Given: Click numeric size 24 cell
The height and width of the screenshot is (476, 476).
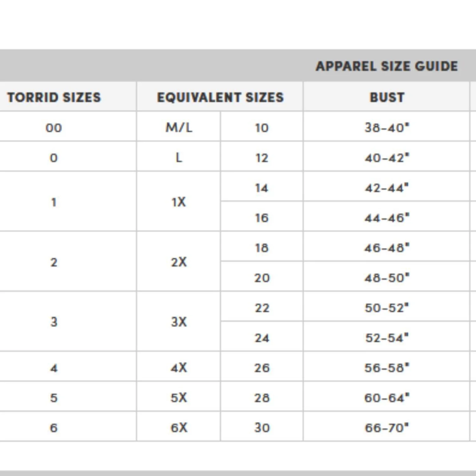Looking at the screenshot, I should pyautogui.click(x=262, y=338).
